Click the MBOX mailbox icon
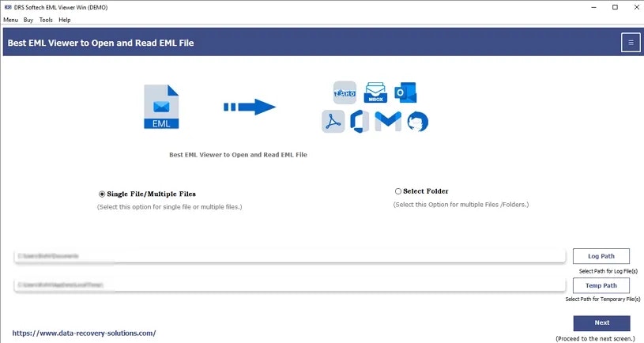 click(375, 92)
